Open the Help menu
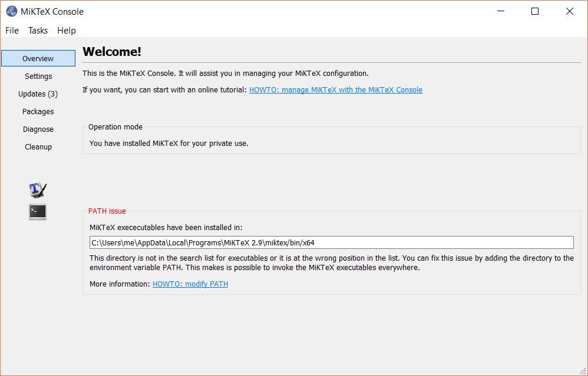This screenshot has height=376, width=588. (67, 31)
